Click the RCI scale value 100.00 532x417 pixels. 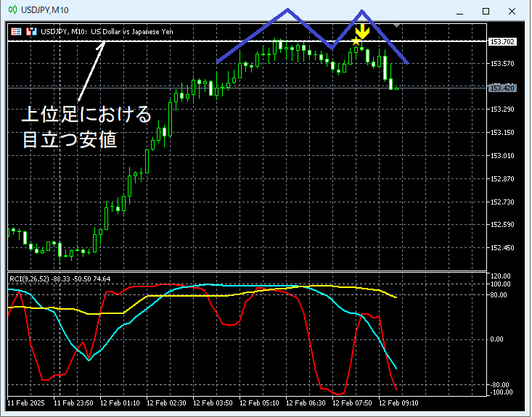(x=500, y=284)
